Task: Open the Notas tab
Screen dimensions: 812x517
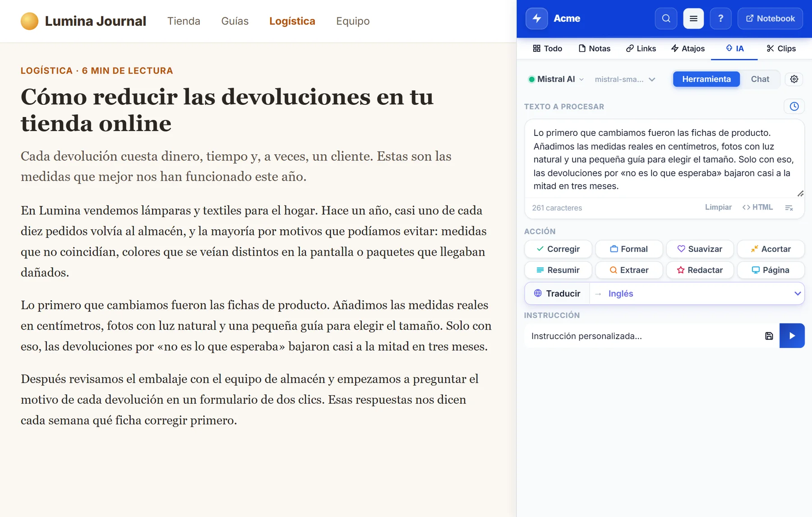Action: (x=594, y=48)
